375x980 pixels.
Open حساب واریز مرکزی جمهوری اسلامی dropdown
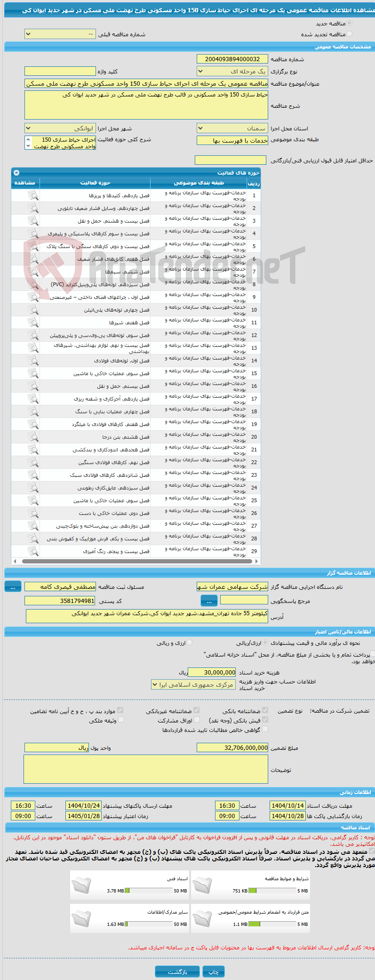[193, 685]
